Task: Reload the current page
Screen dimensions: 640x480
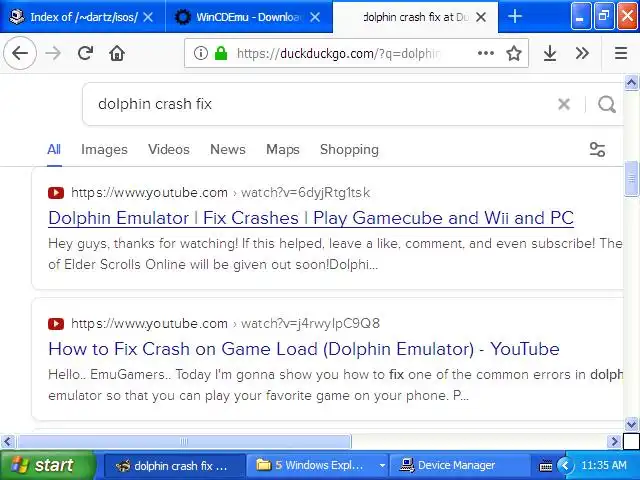Action: click(85, 53)
